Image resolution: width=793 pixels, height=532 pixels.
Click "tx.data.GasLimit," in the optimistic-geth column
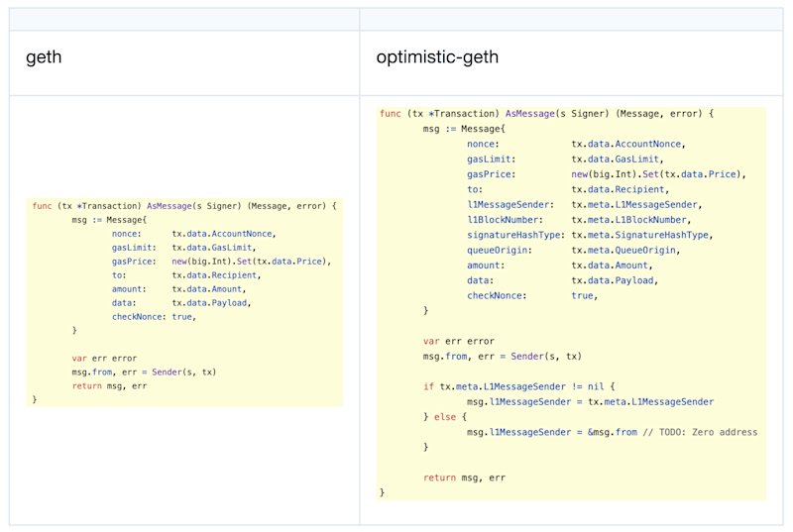click(617, 160)
